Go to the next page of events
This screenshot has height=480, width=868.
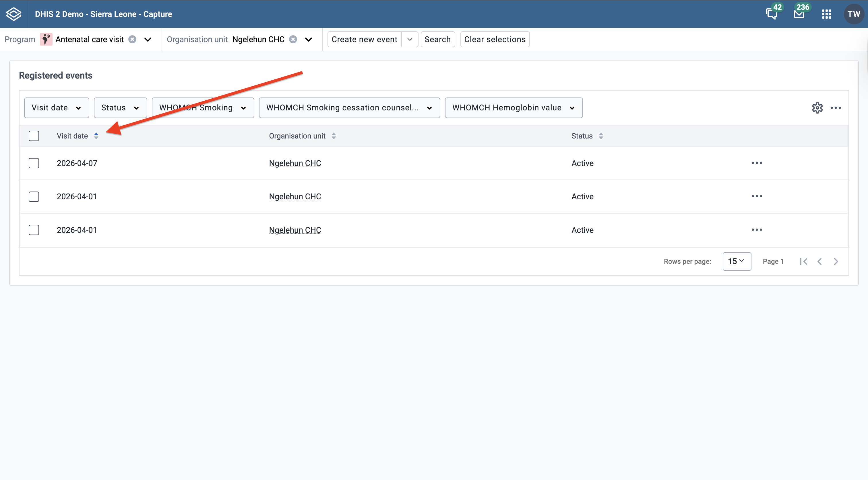(836, 262)
